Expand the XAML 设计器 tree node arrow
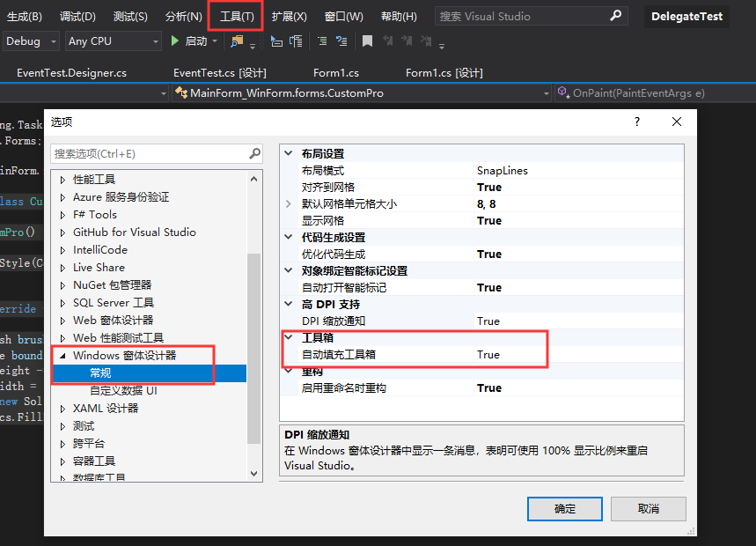Image resolution: width=756 pixels, height=546 pixels. tap(62, 409)
